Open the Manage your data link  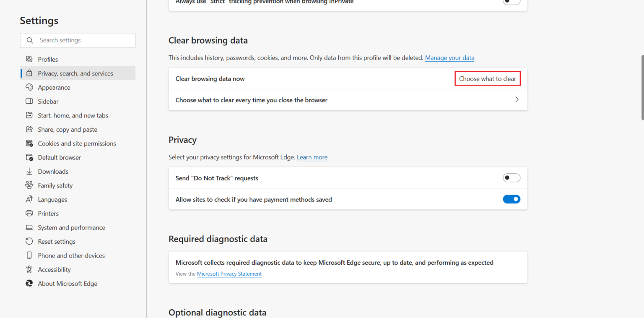(x=449, y=57)
